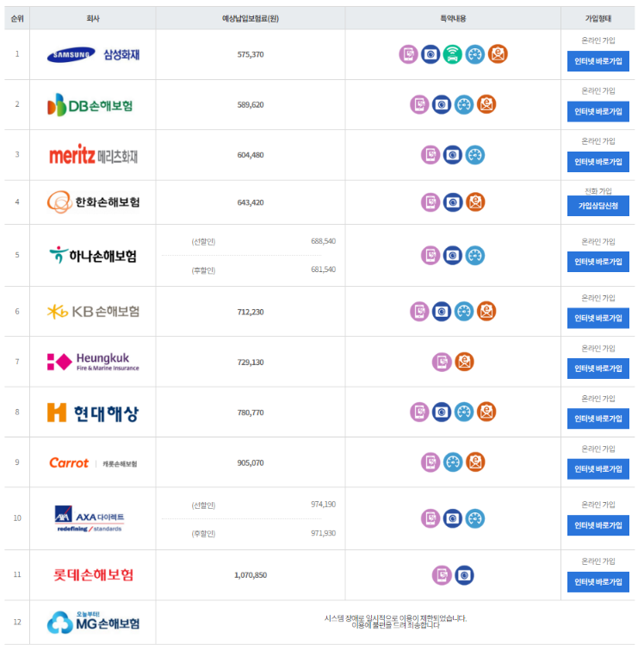Screen dimensions: 644x651
Task: Click the Samsung 삼성화재 logo
Action: point(93,54)
